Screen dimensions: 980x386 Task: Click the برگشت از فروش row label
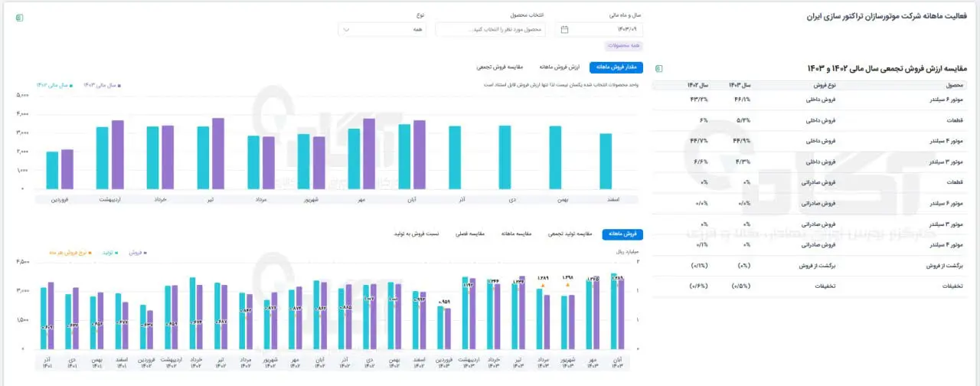(943, 265)
